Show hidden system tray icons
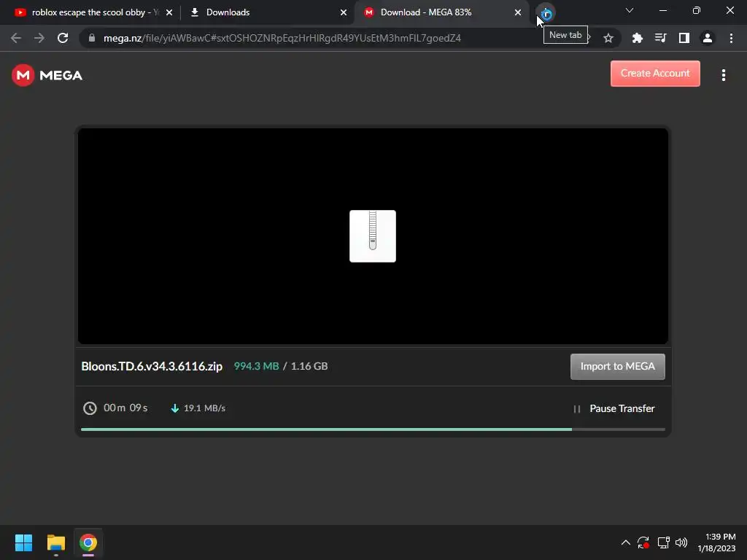 [x=625, y=542]
